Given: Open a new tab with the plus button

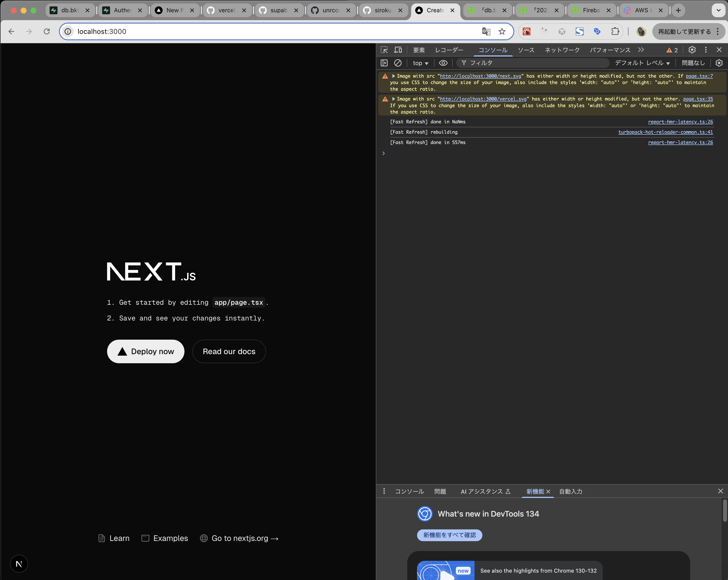Looking at the screenshot, I should (678, 11).
